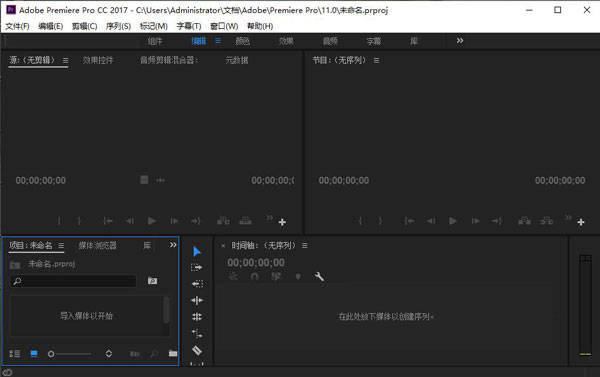Switch to the 音频 workspace
This screenshot has height=377, width=600.
tap(330, 41)
